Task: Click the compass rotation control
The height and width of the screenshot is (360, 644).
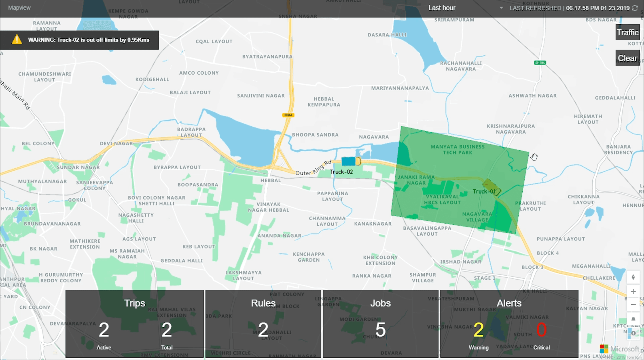Action: (633, 277)
